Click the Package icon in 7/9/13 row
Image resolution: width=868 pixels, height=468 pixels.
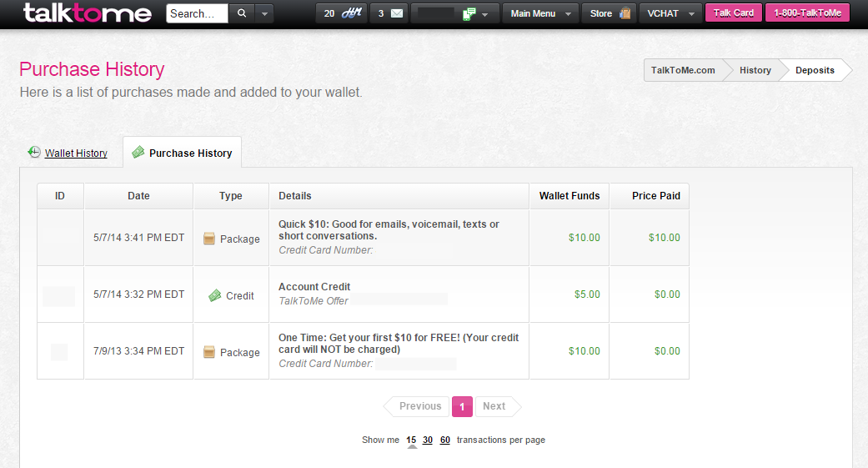point(208,352)
